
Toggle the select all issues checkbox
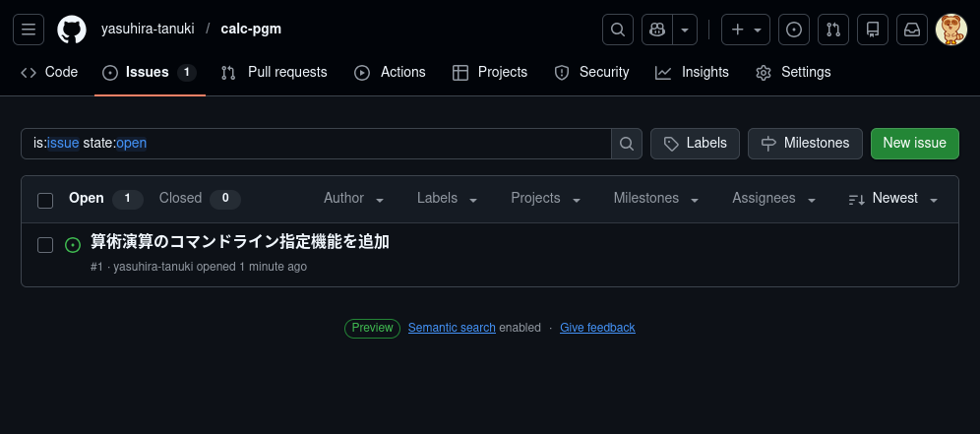(x=45, y=200)
